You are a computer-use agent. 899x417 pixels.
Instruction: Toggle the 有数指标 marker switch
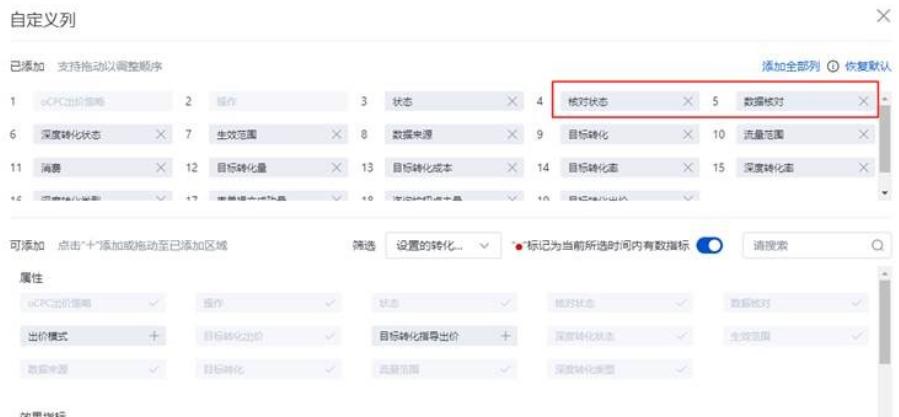click(709, 245)
